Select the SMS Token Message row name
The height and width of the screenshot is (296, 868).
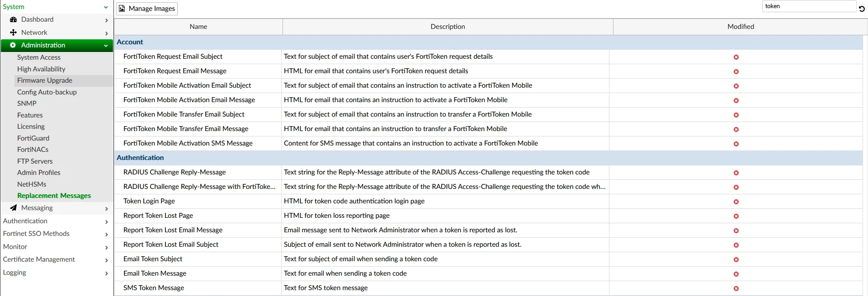click(x=154, y=288)
